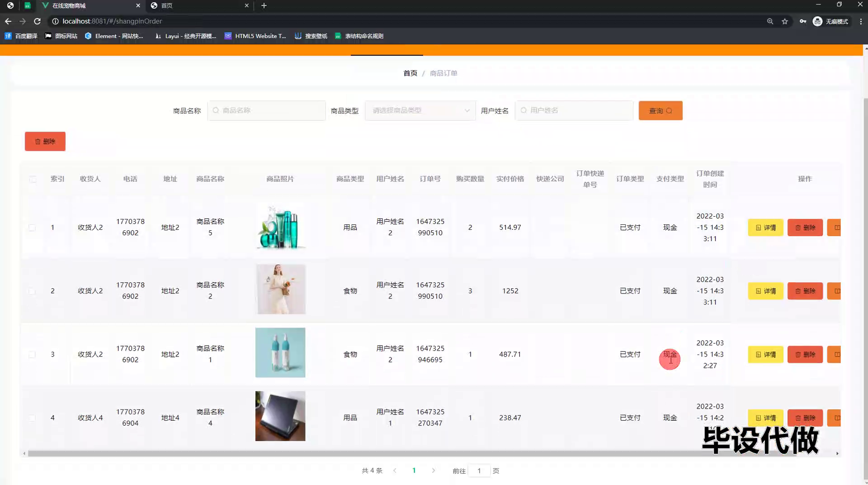Go back with the browser back arrow

pyautogui.click(x=8, y=21)
